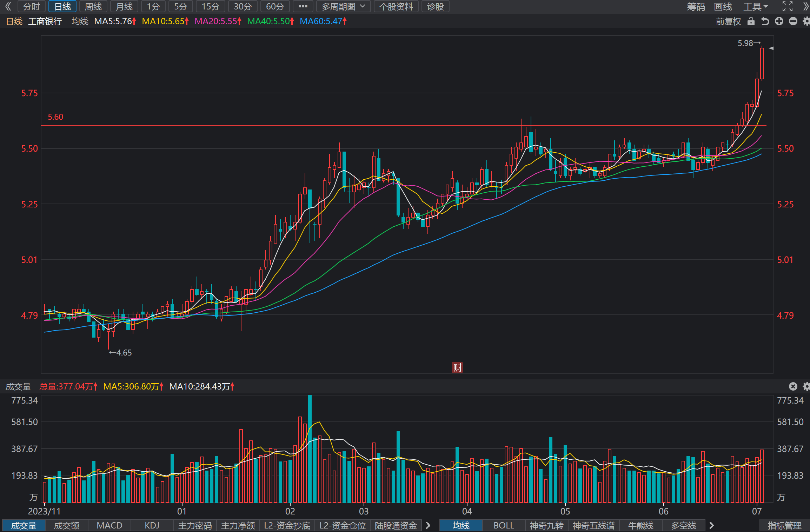The height and width of the screenshot is (532, 810).
Task: Expand right panel with double-chevron icon
Action: (806, 6)
